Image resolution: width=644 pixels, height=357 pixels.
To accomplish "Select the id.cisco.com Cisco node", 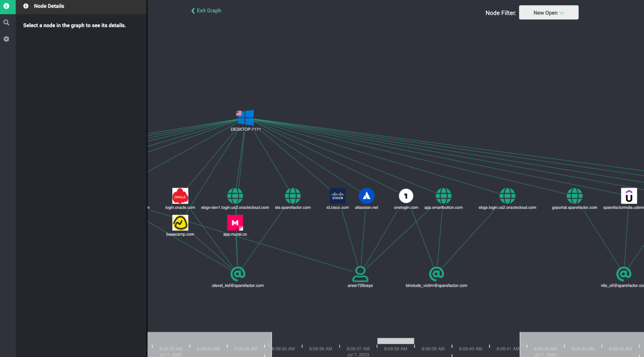I will click(x=337, y=196).
